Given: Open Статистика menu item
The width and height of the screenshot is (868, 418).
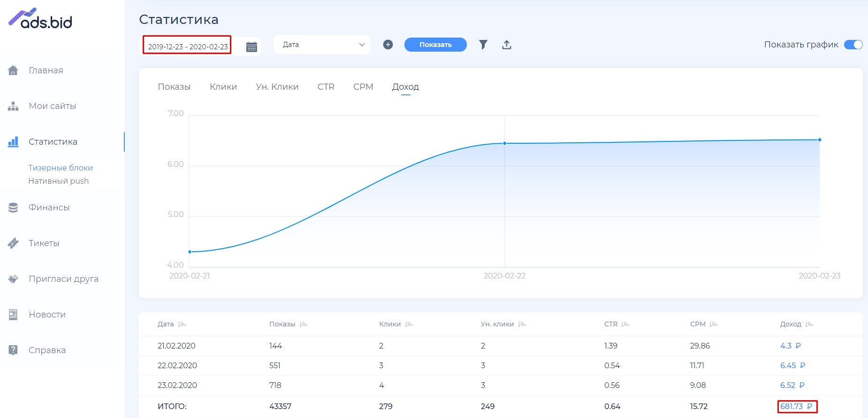Looking at the screenshot, I should pos(53,142).
